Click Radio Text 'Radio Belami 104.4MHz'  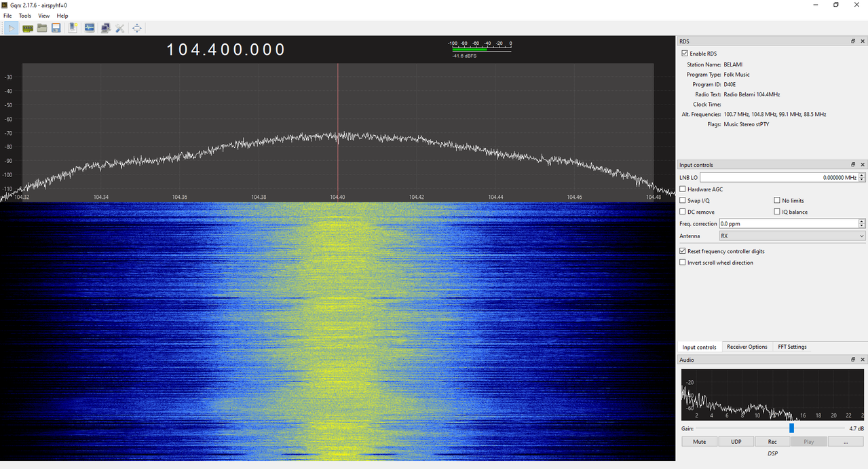[x=751, y=94]
